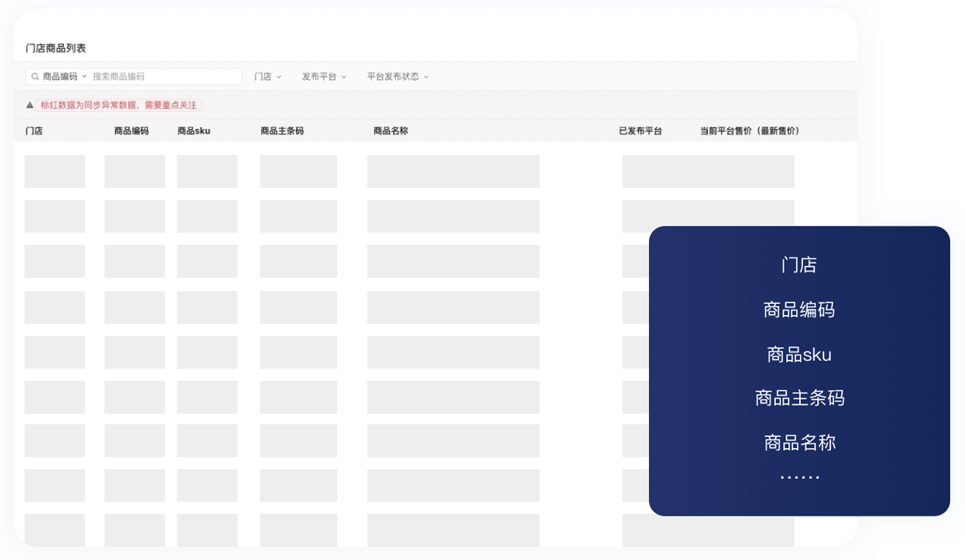Screen dimensions: 965x560
Task: Open the 商品编码 search type dropdown
Action: pos(65,77)
